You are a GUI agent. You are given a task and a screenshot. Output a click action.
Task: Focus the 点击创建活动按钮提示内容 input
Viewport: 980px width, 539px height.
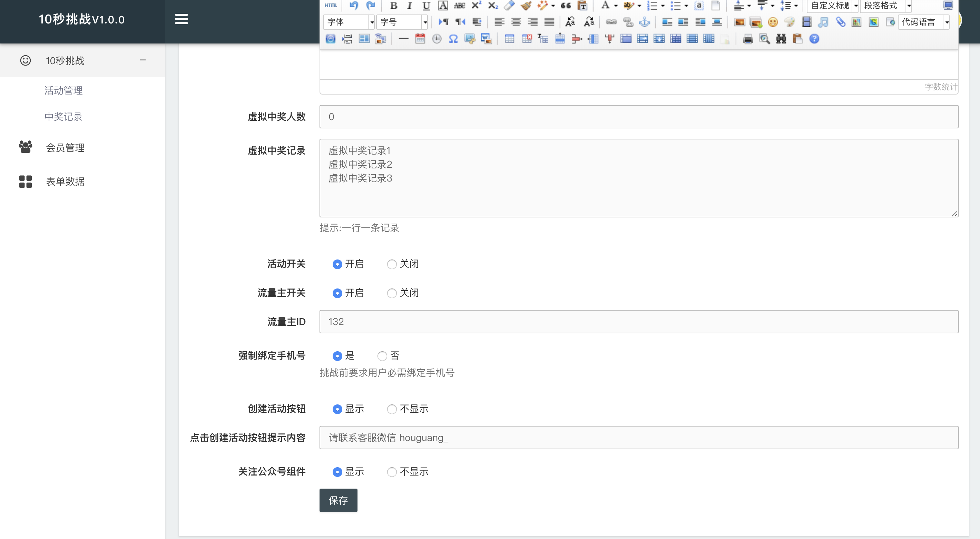click(x=639, y=438)
